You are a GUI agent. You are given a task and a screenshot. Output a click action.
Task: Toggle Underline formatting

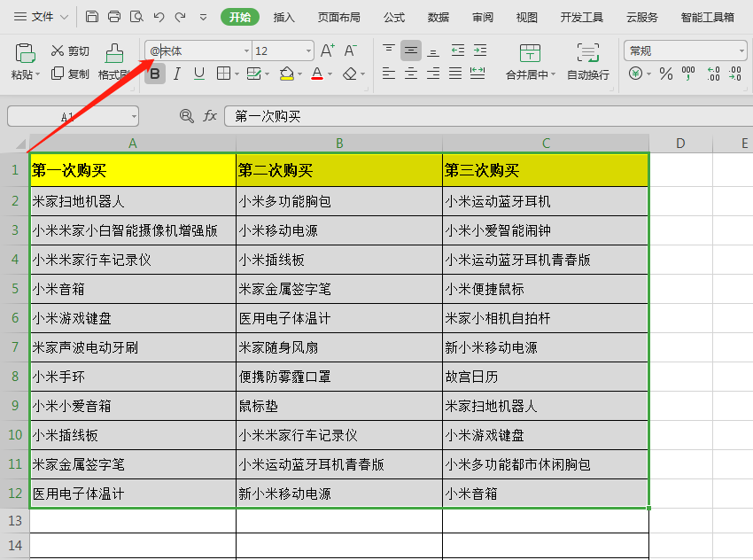coord(198,74)
